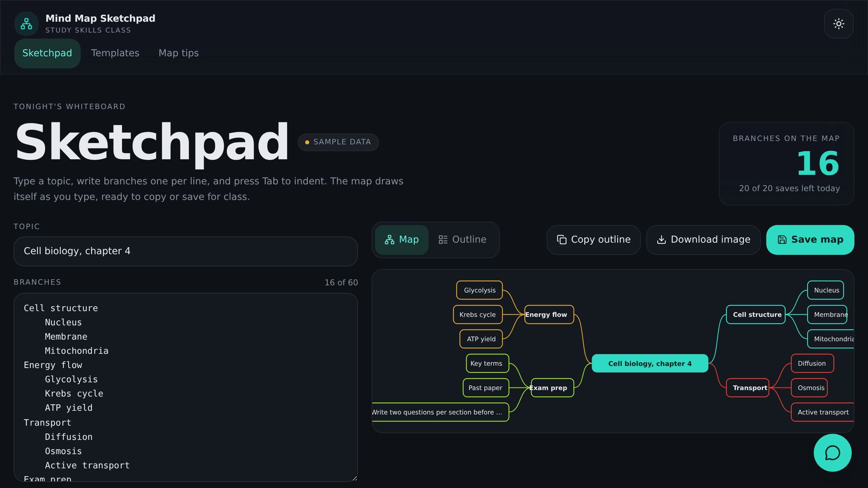Image resolution: width=868 pixels, height=488 pixels.
Task: Click the large 16 branches count
Action: tap(818, 164)
